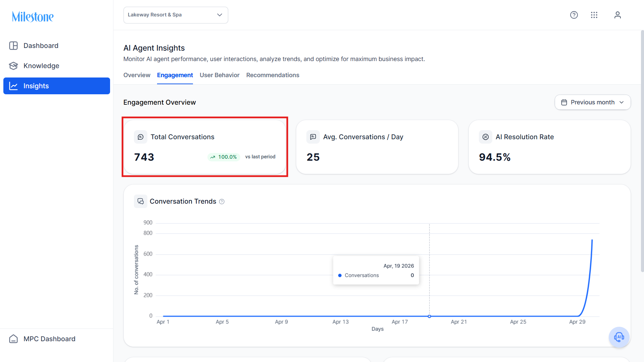Click the Avg. Conversations / Day icon

[313, 137]
